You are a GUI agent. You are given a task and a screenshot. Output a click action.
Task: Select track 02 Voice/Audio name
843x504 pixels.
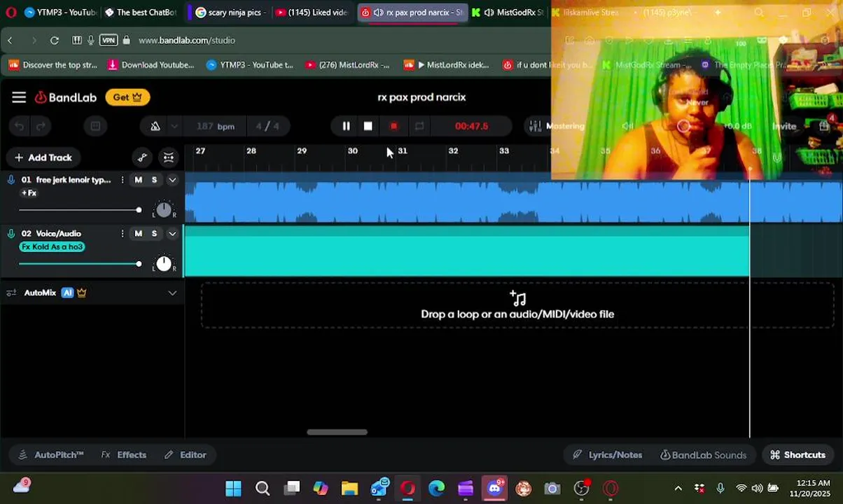(58, 234)
